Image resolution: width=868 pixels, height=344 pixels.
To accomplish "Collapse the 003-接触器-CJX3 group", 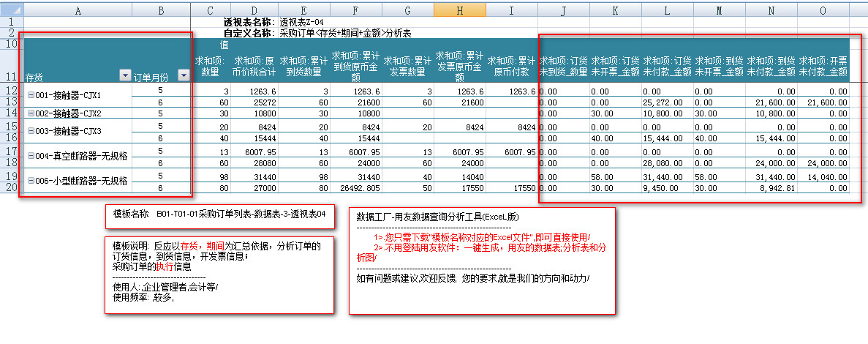I will coord(31,131).
